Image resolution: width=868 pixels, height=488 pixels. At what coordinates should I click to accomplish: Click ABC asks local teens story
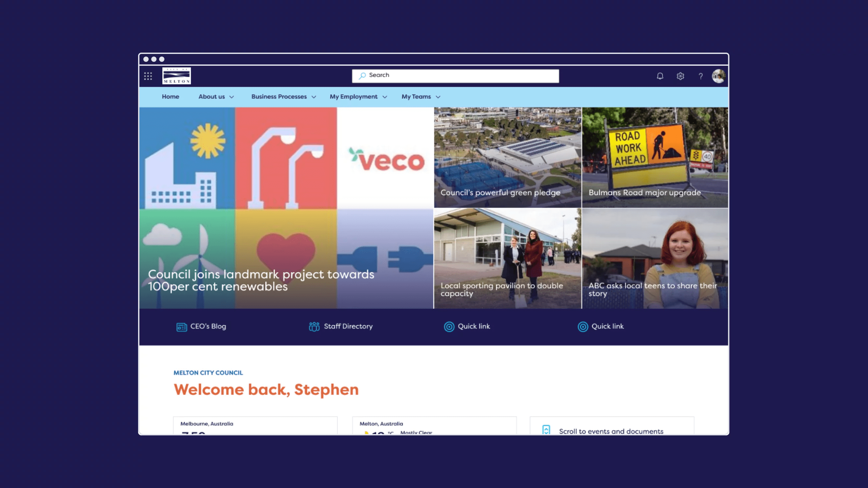(652, 289)
